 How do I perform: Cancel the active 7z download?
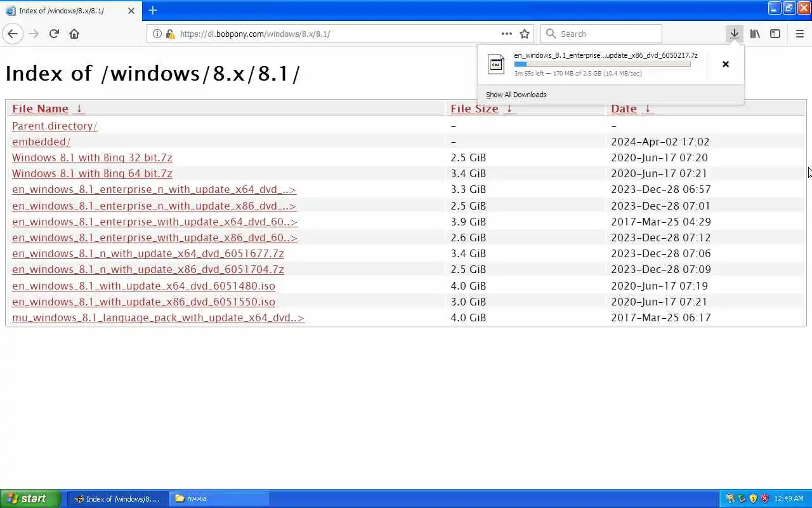726,64
